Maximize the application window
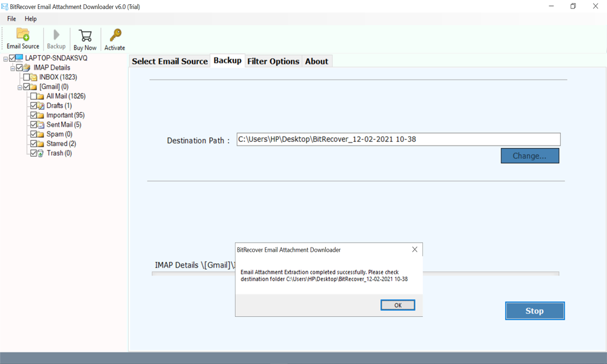 coord(574,6)
